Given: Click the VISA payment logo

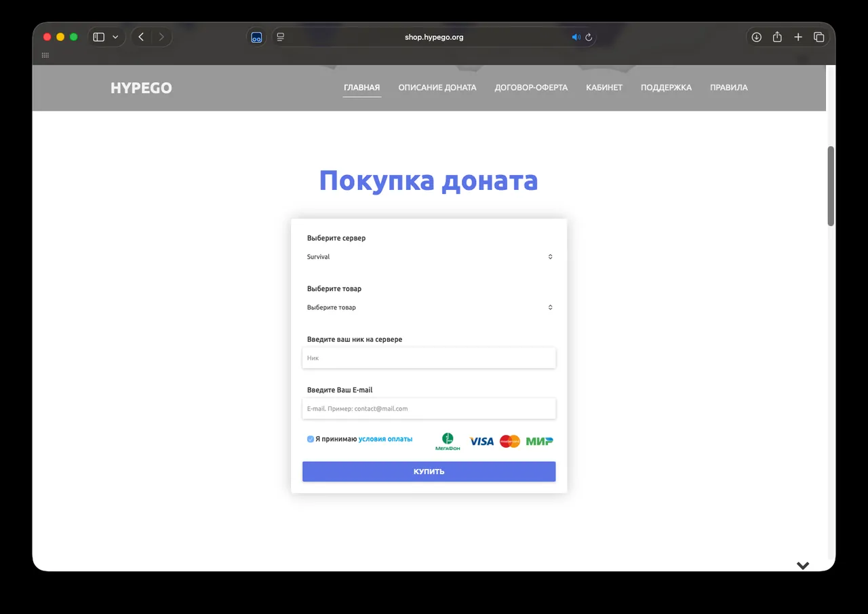Looking at the screenshot, I should 481,441.
